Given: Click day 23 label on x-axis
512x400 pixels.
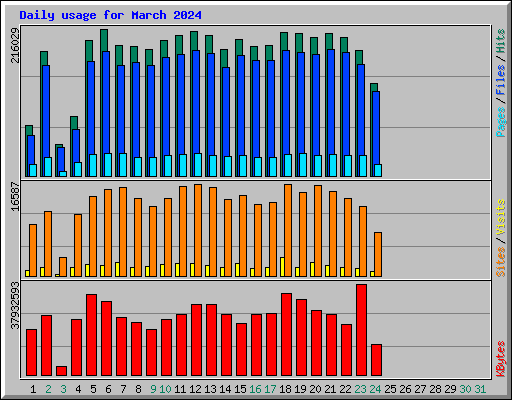Looking at the screenshot, I should coord(360,389).
